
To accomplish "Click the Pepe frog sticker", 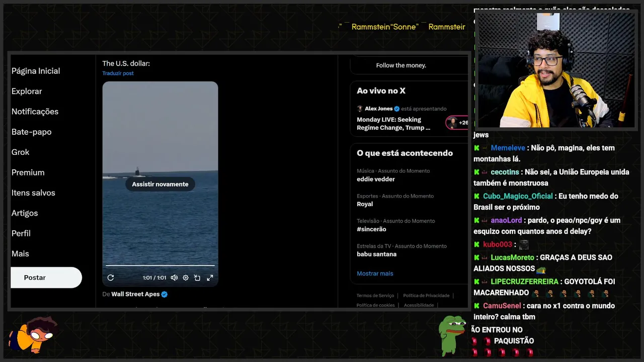I will (x=452, y=335).
